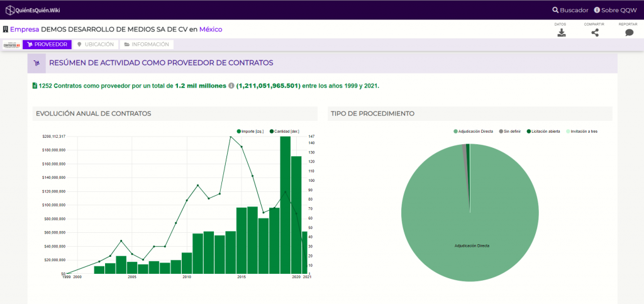The width and height of the screenshot is (644, 304).
Task: Toggle Invitación a tres legend entry
Action: click(x=581, y=132)
